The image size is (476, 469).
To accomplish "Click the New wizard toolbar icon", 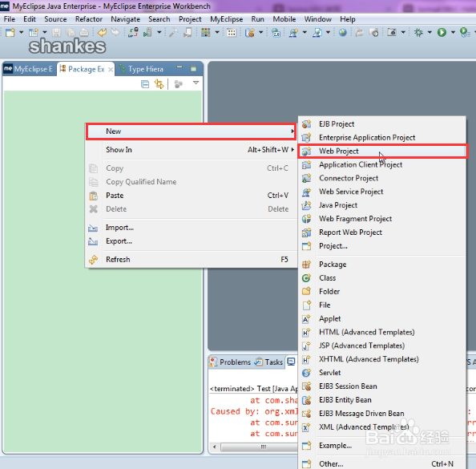I will [10, 32].
